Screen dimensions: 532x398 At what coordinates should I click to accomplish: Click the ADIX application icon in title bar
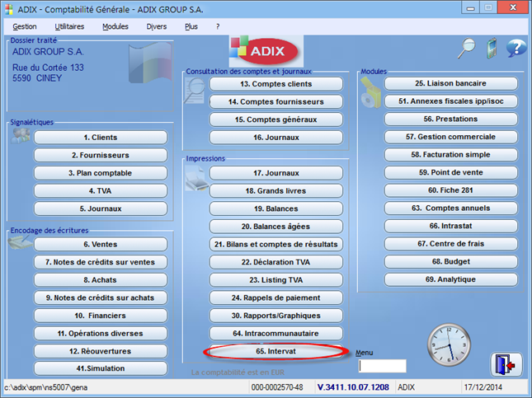(9, 9)
